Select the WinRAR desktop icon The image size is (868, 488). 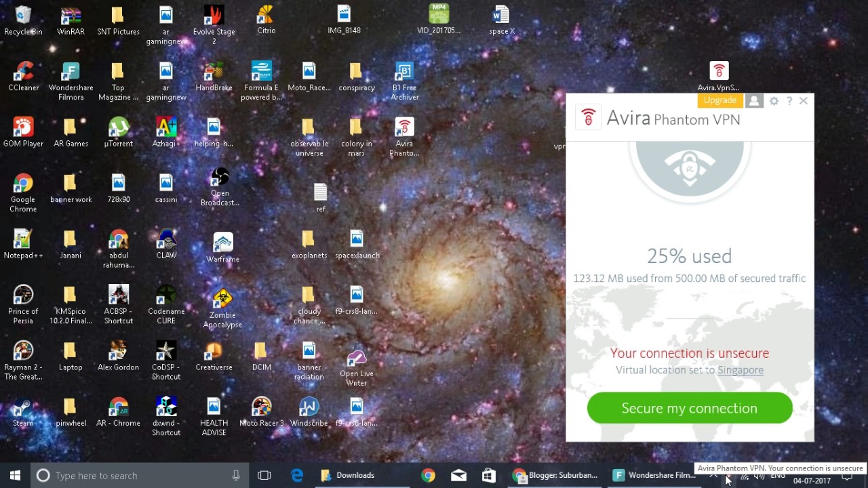coord(71,20)
